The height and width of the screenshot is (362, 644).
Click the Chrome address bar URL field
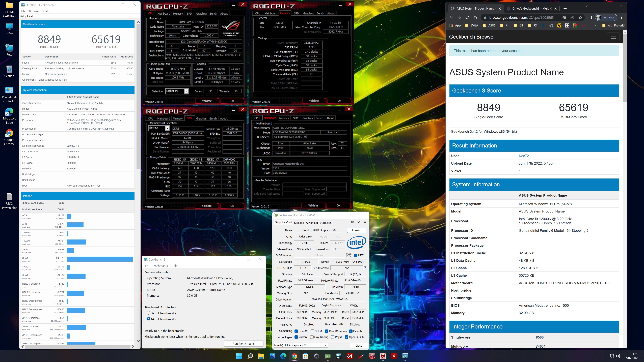pos(521,17)
